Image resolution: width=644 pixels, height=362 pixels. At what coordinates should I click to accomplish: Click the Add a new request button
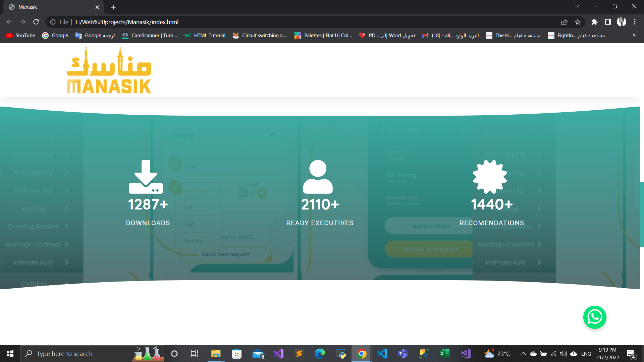pyautogui.click(x=225, y=254)
